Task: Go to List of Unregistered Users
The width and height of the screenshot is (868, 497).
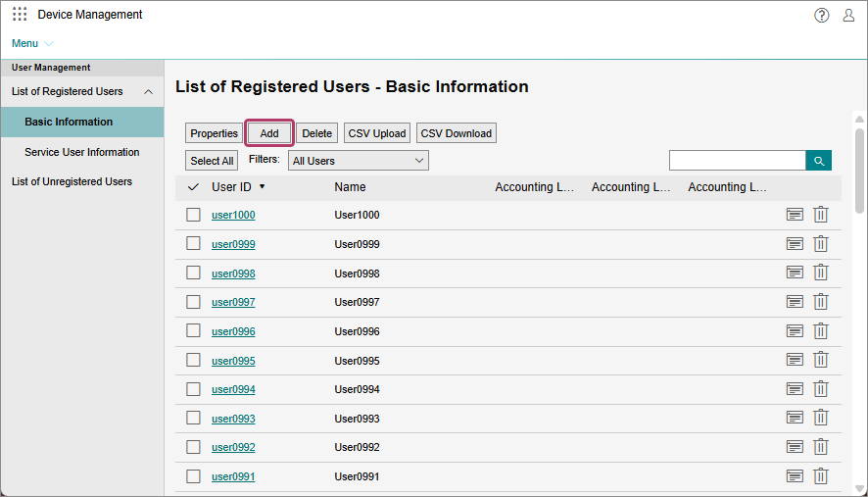Action: 72,181
